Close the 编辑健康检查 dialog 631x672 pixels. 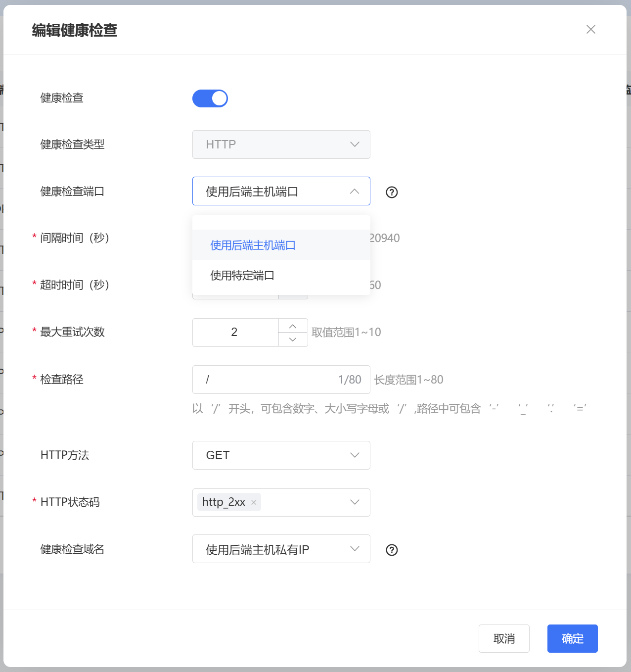pos(590,30)
